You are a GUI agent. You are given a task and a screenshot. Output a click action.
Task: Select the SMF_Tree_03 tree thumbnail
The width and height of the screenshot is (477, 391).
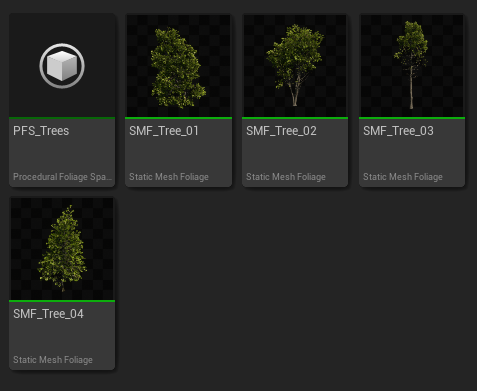pyautogui.click(x=412, y=65)
